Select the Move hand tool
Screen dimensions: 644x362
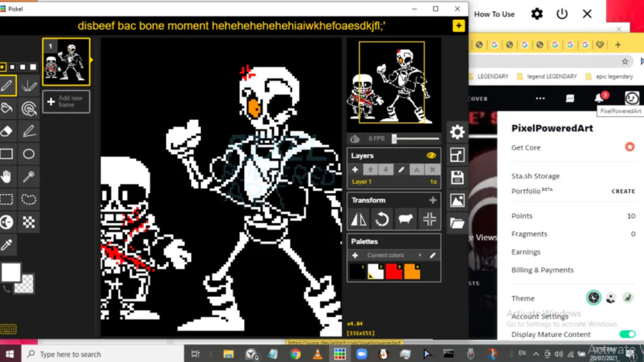7,177
